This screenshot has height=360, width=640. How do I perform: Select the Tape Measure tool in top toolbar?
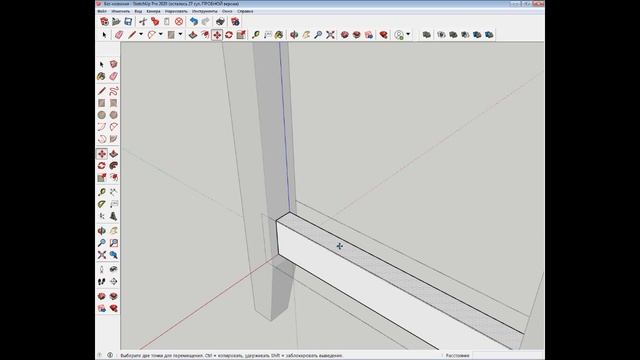click(x=256, y=35)
